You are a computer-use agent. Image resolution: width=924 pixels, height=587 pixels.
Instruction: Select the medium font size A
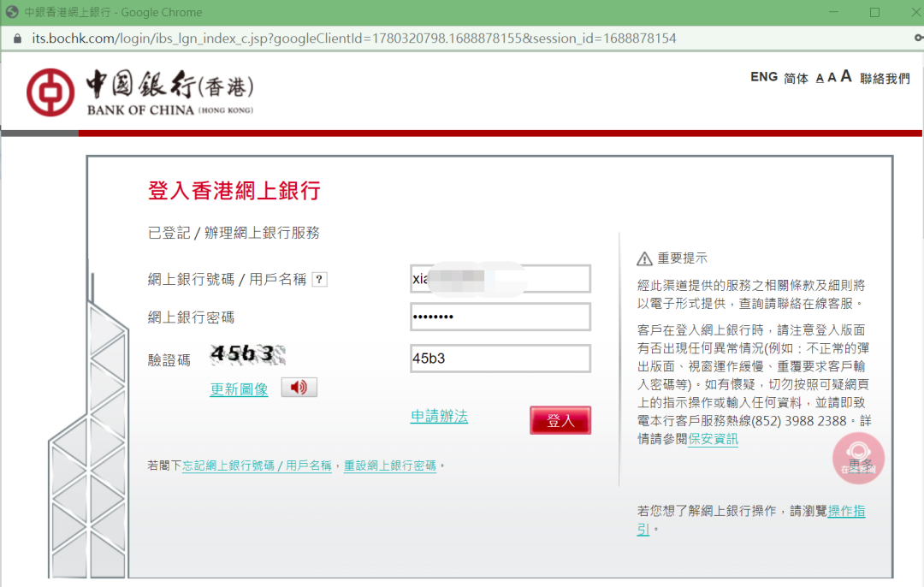[832, 77]
